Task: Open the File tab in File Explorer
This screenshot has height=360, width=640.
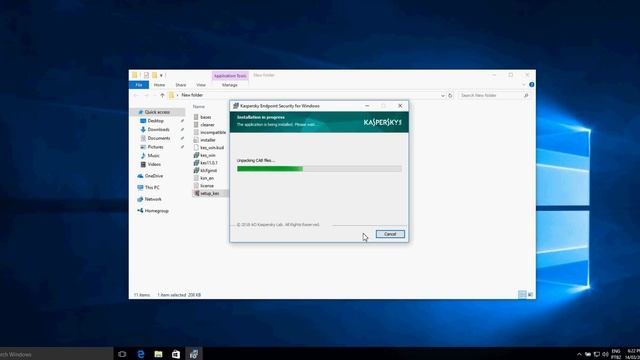Action: 139,85
